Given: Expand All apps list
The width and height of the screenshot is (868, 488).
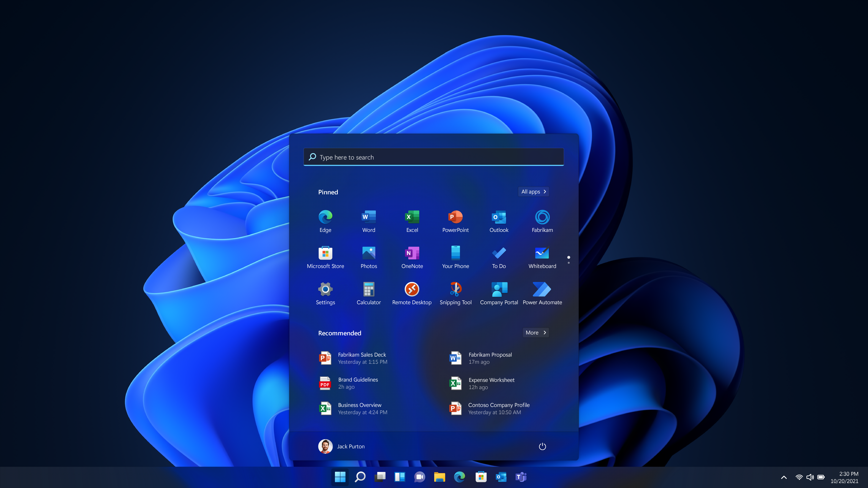Looking at the screenshot, I should click(534, 191).
